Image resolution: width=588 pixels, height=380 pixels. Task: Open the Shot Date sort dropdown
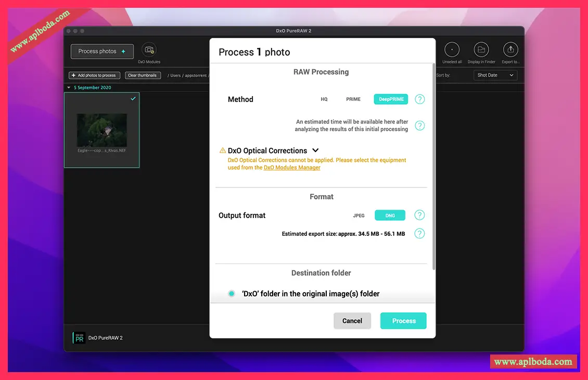click(x=495, y=75)
